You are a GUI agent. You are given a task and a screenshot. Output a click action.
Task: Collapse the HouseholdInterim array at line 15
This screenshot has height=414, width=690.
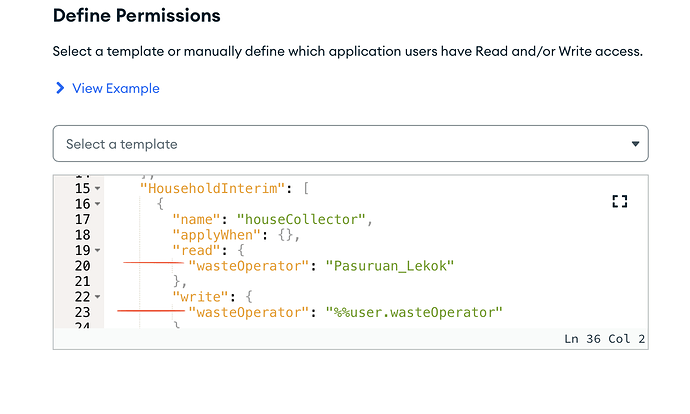coord(97,188)
